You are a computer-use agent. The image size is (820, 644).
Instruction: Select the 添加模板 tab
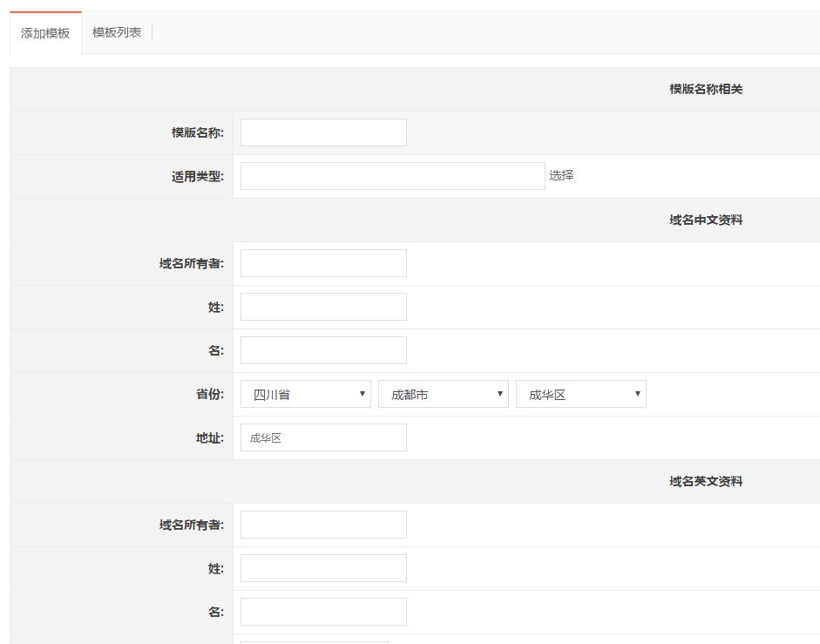coord(45,33)
